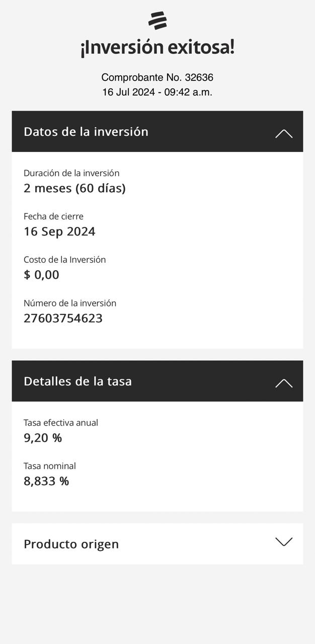Click the ¡Inversión exitosa! title

point(157,48)
